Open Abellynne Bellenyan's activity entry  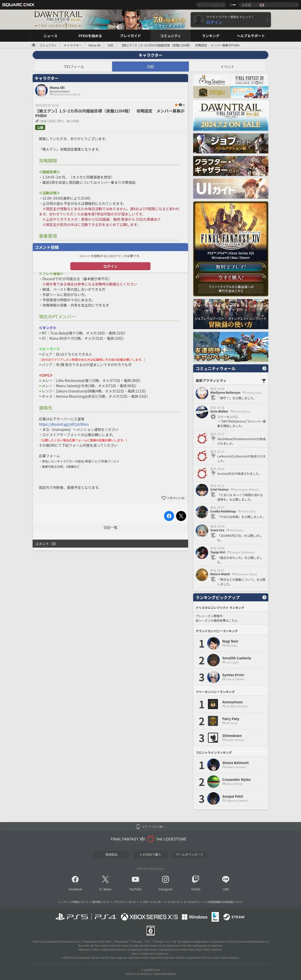[231, 394]
